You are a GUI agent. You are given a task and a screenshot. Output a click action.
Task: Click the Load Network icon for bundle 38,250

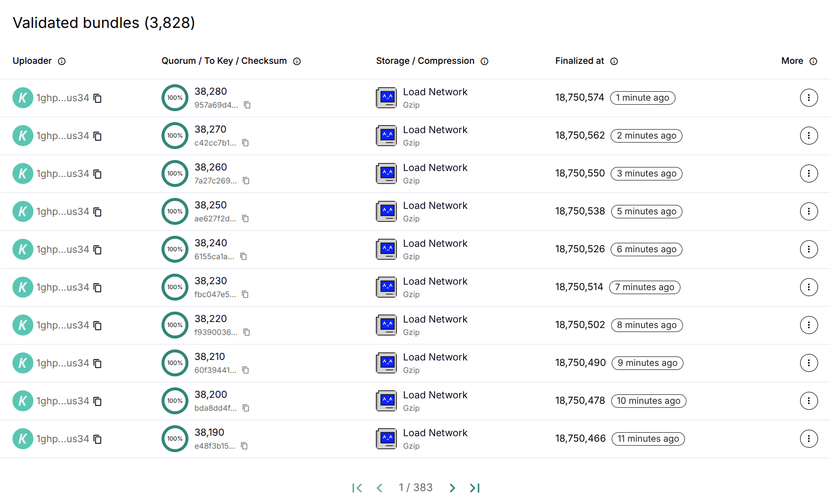tap(386, 211)
